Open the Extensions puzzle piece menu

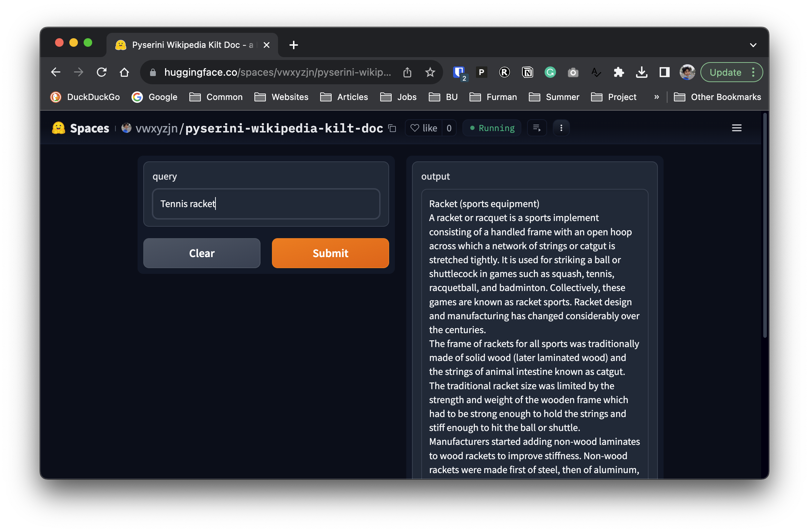619,72
